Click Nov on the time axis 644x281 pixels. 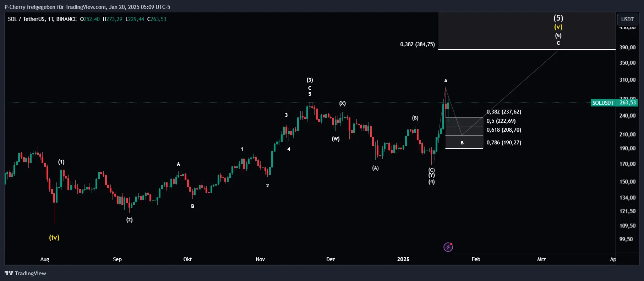click(260, 259)
